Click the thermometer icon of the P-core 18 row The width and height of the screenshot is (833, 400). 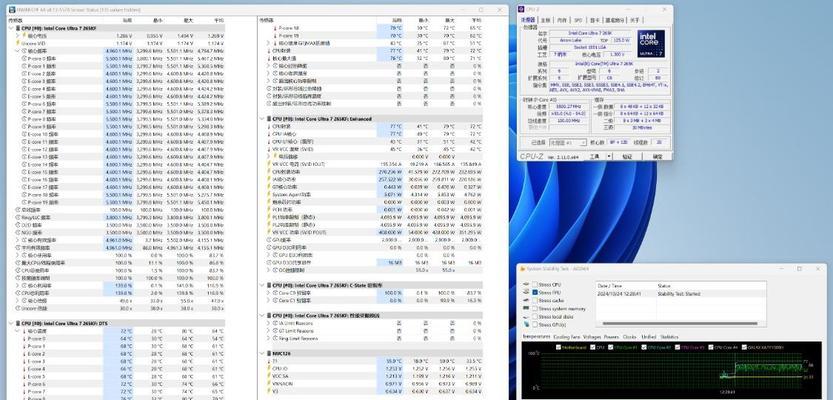pyautogui.click(x=275, y=28)
